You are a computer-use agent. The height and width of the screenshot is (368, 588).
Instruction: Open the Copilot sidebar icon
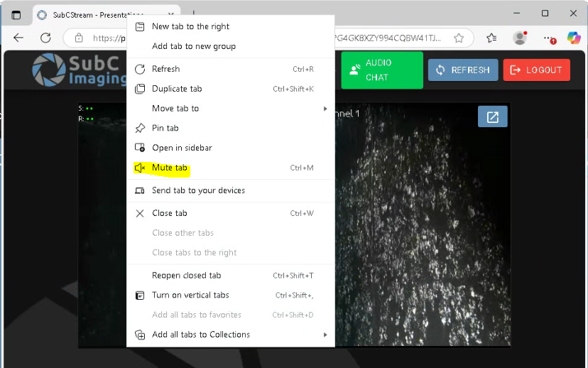(x=573, y=38)
